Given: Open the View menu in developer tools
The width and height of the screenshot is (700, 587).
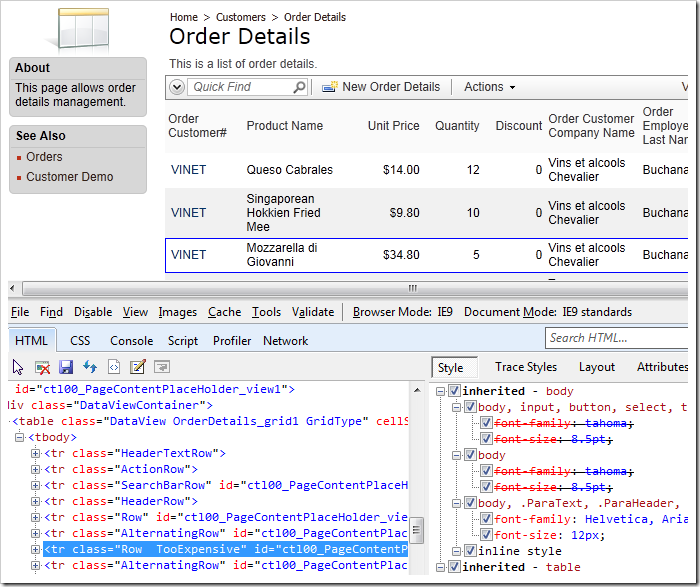Looking at the screenshot, I should click(135, 312).
